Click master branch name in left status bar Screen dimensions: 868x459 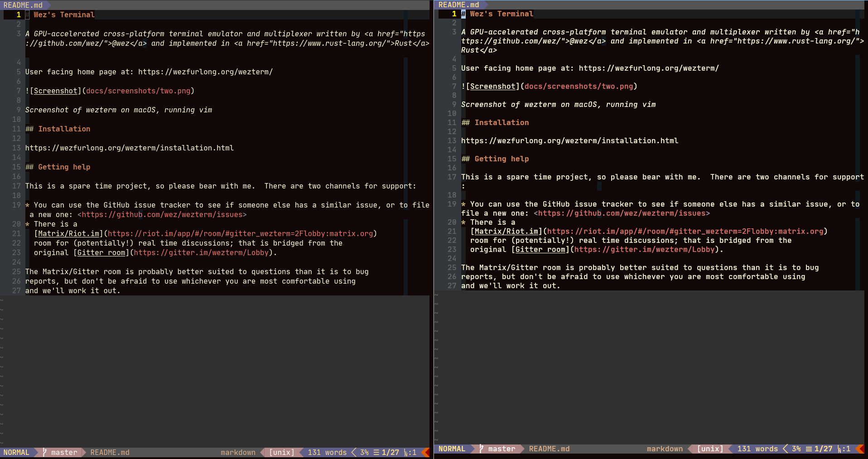coord(64,452)
